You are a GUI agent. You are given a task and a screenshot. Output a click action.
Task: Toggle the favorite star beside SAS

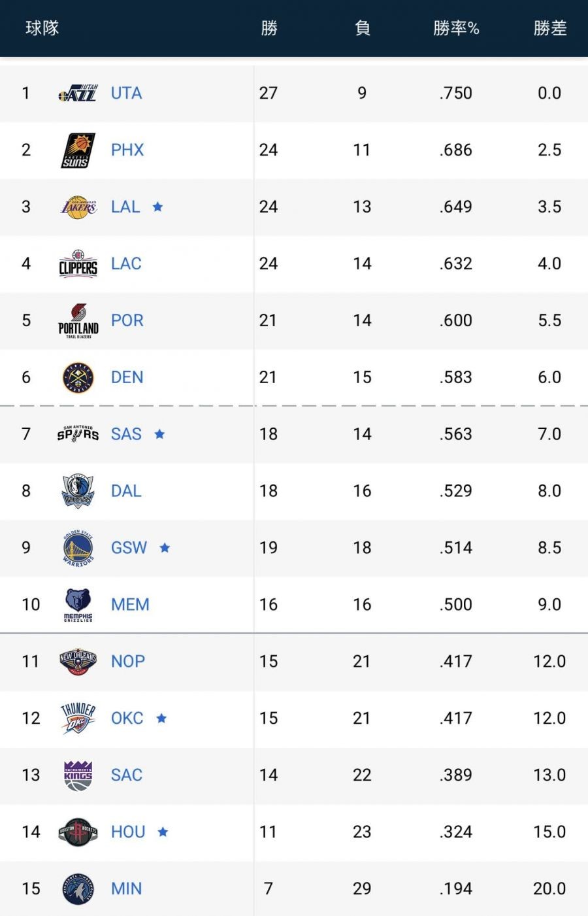(x=159, y=434)
